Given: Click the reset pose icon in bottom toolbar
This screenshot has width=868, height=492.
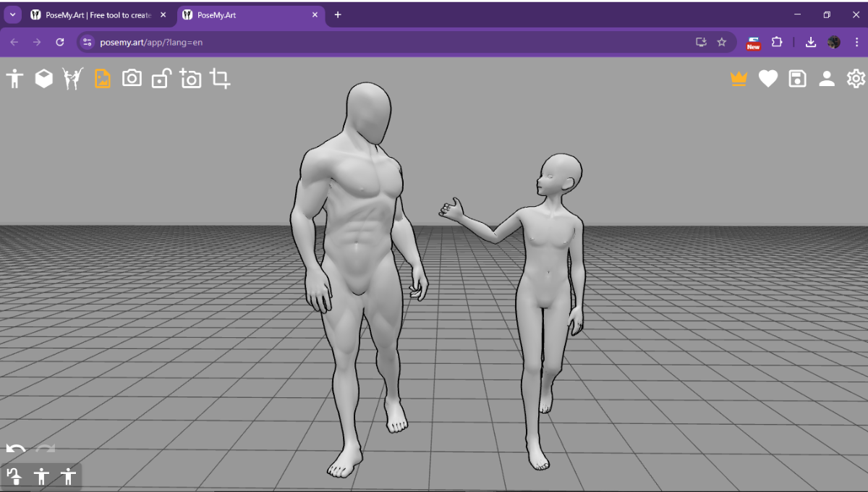Looking at the screenshot, I should [16, 477].
